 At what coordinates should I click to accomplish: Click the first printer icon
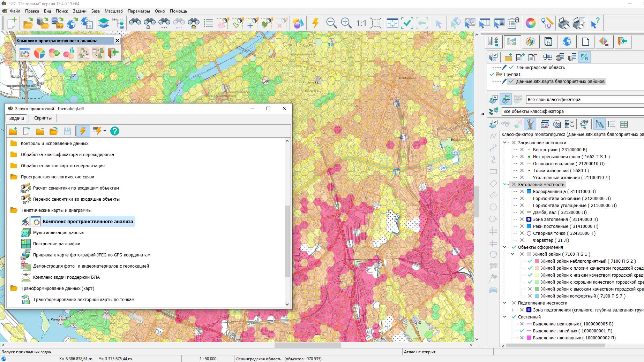564,23
